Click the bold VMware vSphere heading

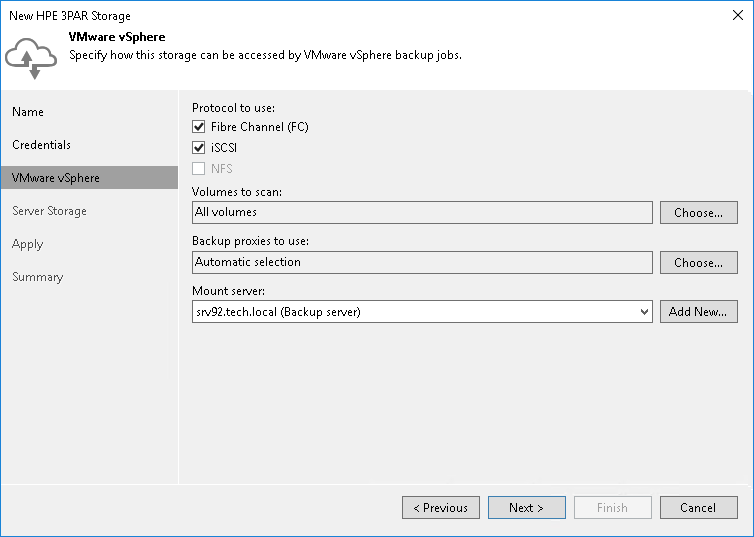point(117,37)
